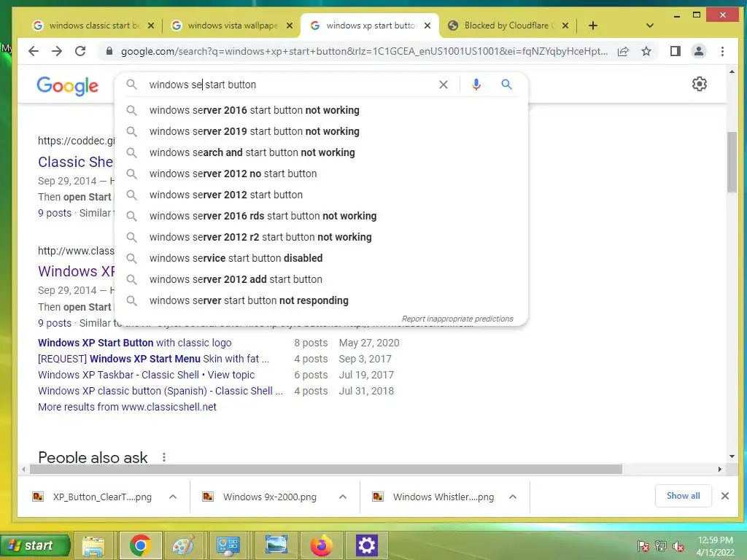Open '[REQUEST] Windows XP Start Menu Skin' link
Screen dimensions: 747x560
[x=153, y=359]
